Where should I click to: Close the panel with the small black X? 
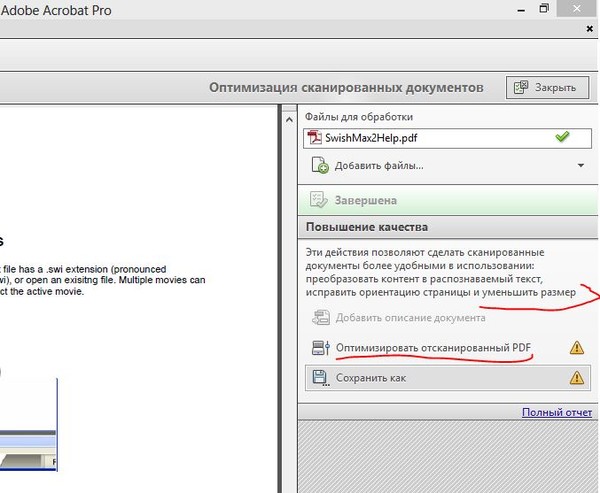[590, 29]
